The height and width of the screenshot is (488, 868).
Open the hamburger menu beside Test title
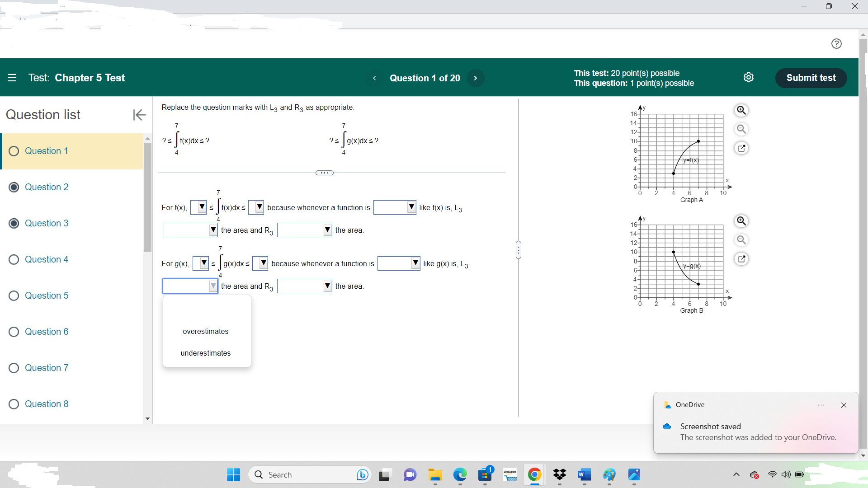click(x=12, y=78)
